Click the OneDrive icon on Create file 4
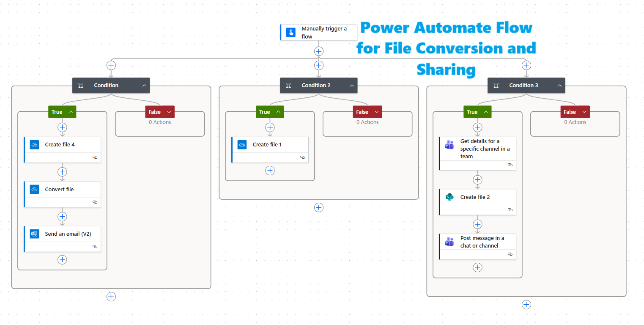The height and width of the screenshot is (325, 644). [x=34, y=145]
